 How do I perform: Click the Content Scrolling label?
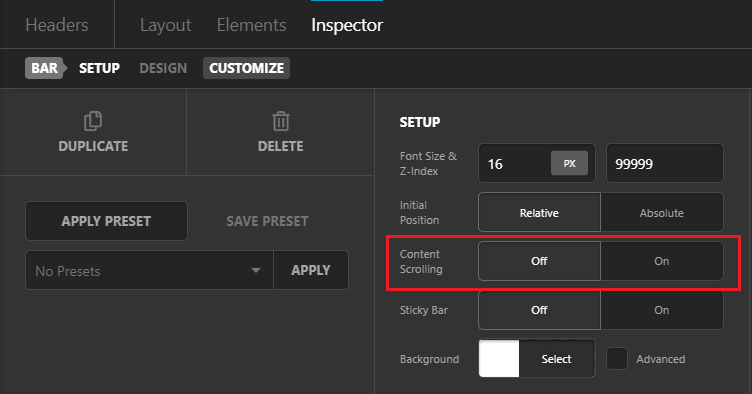tap(421, 261)
